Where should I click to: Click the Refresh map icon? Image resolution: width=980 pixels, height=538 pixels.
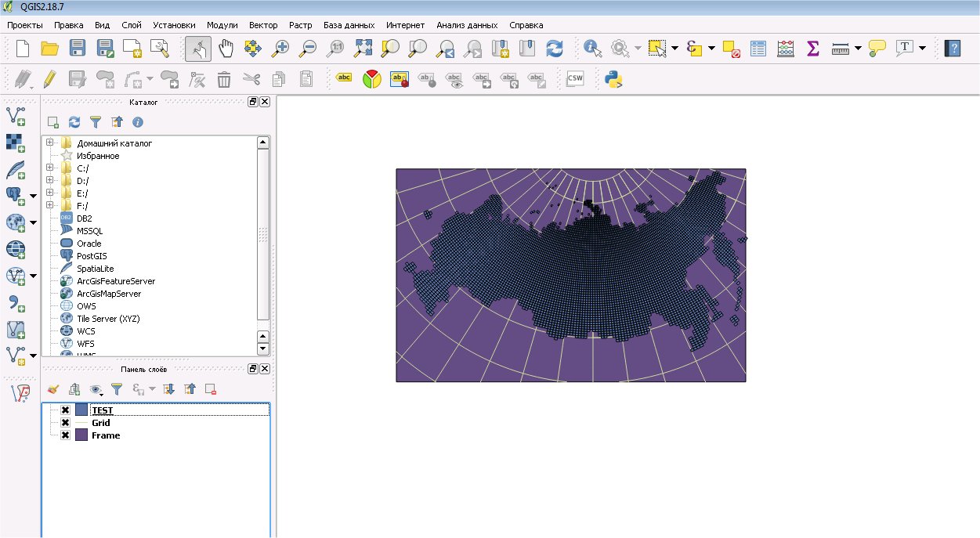555,49
